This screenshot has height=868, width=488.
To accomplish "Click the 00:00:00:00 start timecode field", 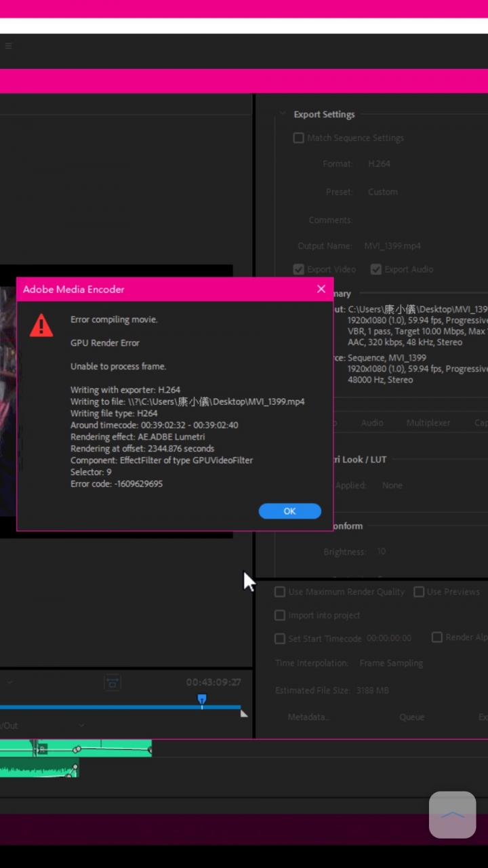I will click(x=389, y=639).
